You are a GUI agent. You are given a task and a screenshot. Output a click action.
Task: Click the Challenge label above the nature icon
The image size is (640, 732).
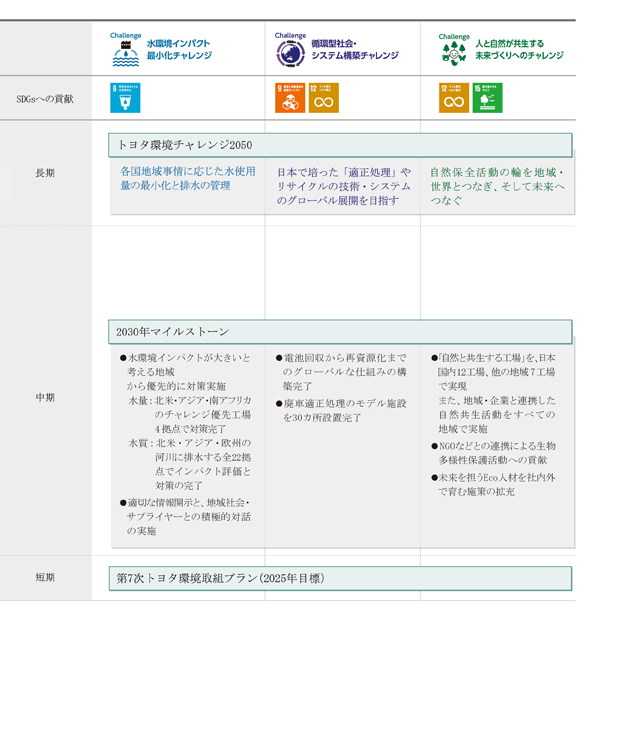pos(454,36)
